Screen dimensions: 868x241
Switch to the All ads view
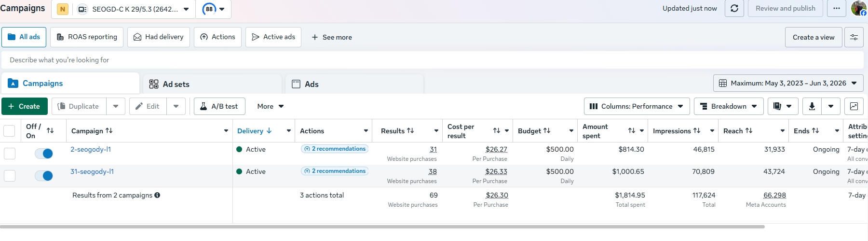[x=24, y=37]
